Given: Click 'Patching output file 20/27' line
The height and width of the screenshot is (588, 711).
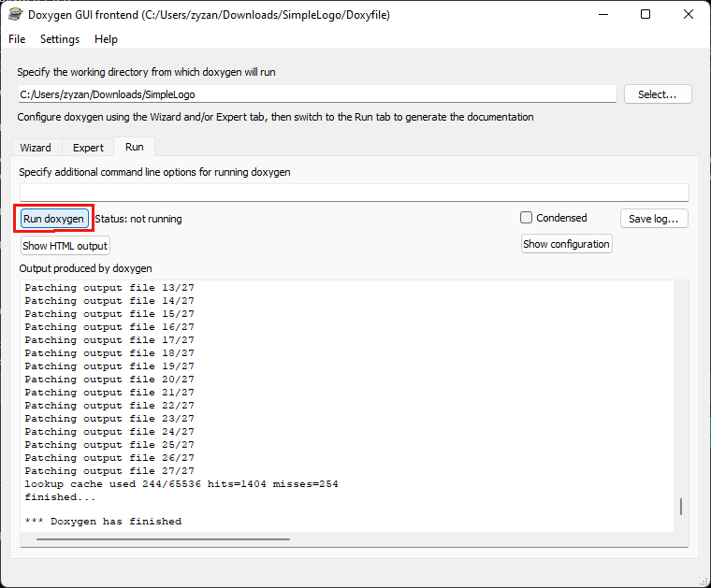Looking at the screenshot, I should coord(109,380).
